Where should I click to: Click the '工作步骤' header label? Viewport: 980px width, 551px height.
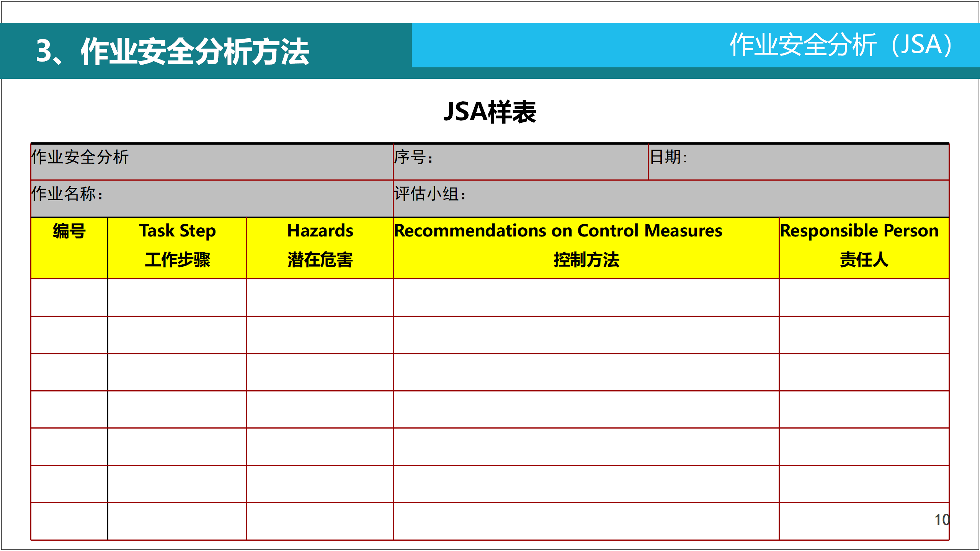[178, 260]
